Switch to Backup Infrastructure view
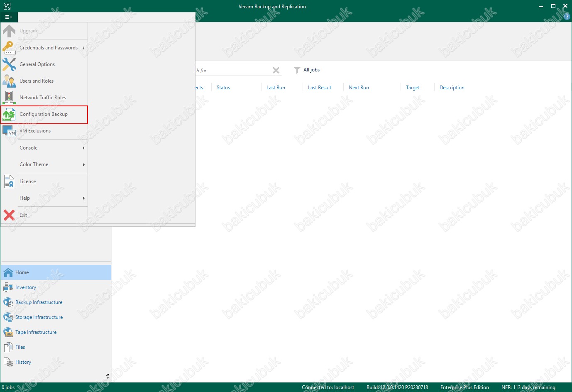The image size is (572, 392). (x=56, y=302)
